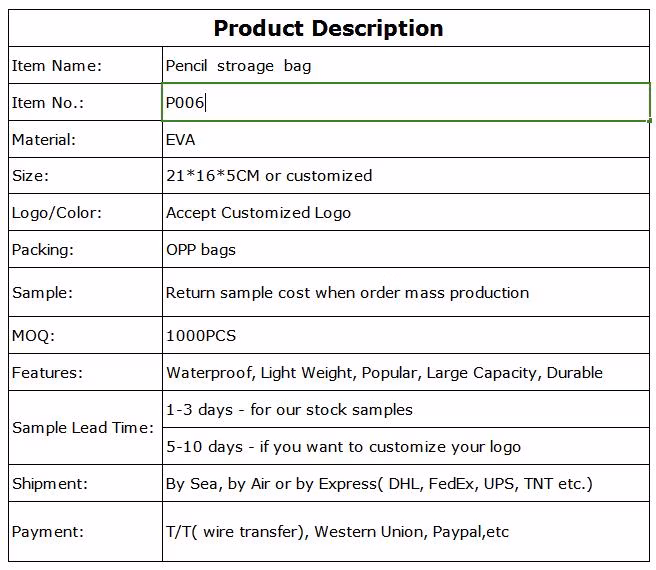The height and width of the screenshot is (570, 656).
Task: Click the Accept Customized Logo cell
Action: (405, 213)
